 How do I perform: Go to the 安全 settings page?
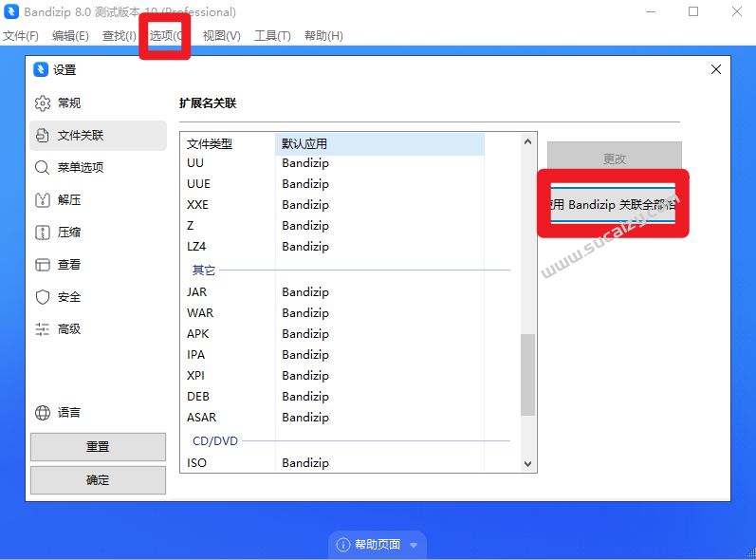pos(99,297)
